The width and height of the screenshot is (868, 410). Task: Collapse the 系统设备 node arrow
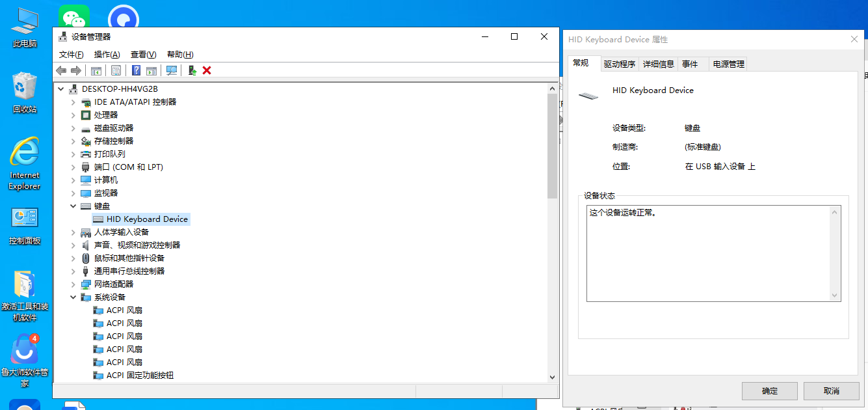(x=73, y=297)
